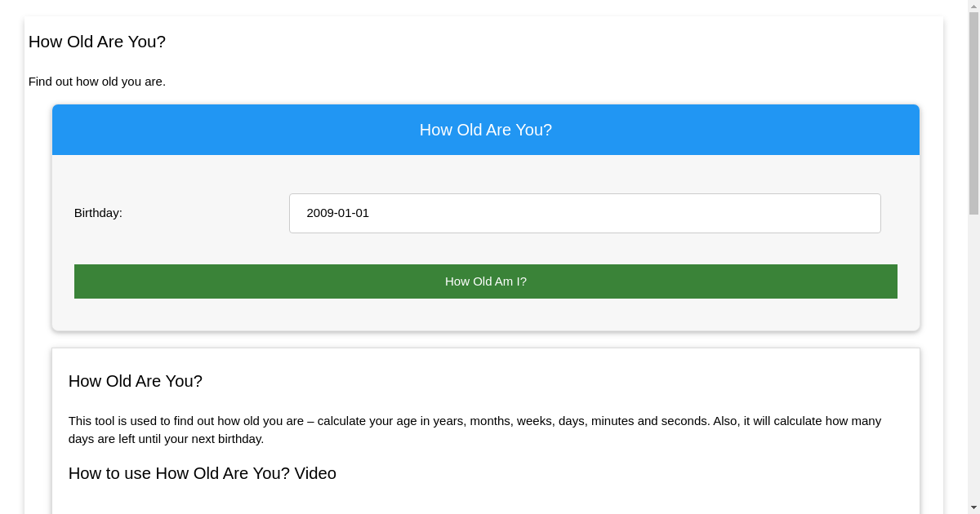Click the scrollbar up arrow
The image size is (980, 514).
coord(974,7)
